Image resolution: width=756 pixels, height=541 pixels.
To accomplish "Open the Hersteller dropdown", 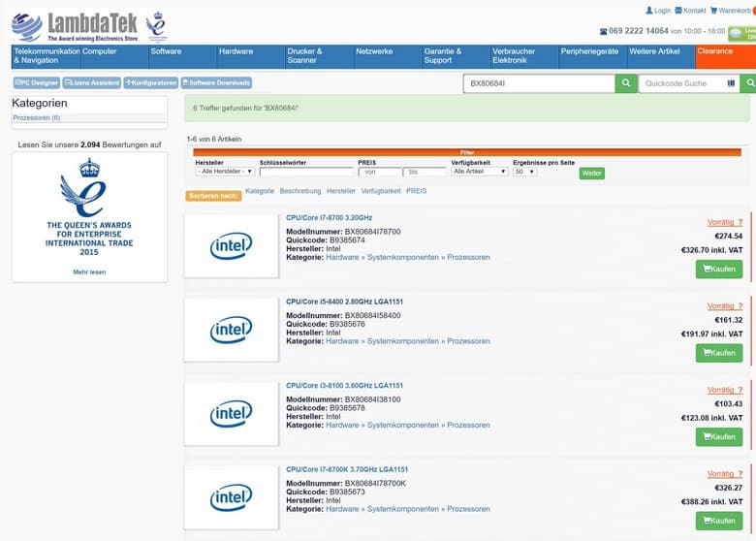I will (225, 172).
